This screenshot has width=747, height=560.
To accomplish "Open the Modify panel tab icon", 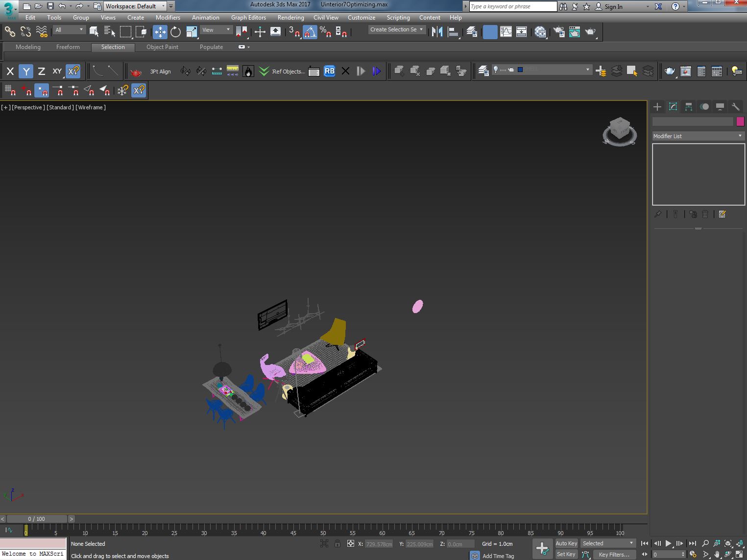I will click(673, 107).
